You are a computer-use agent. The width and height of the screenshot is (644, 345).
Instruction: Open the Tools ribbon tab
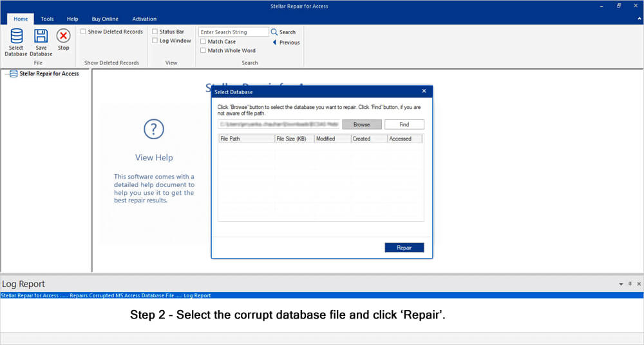coord(47,19)
